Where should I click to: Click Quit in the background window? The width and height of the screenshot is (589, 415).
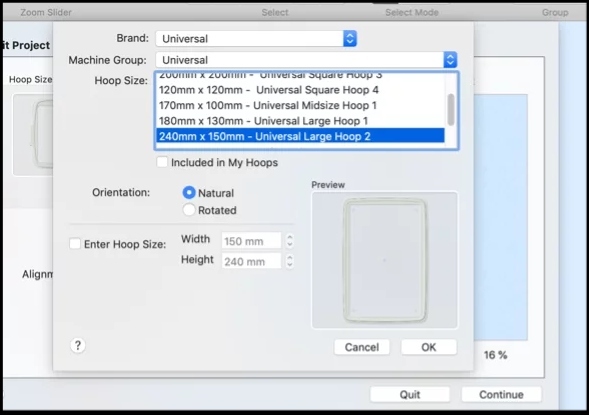tap(410, 394)
